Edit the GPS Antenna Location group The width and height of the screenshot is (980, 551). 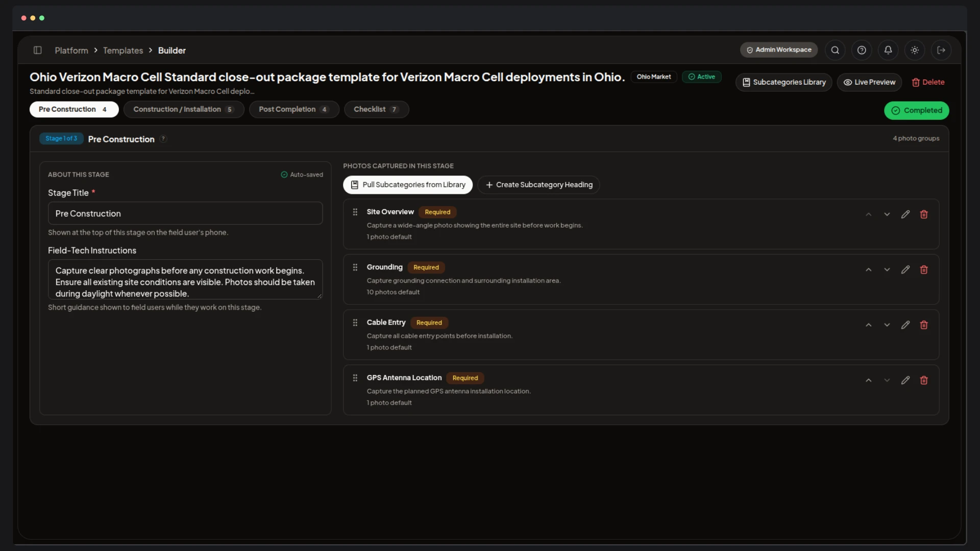905,380
